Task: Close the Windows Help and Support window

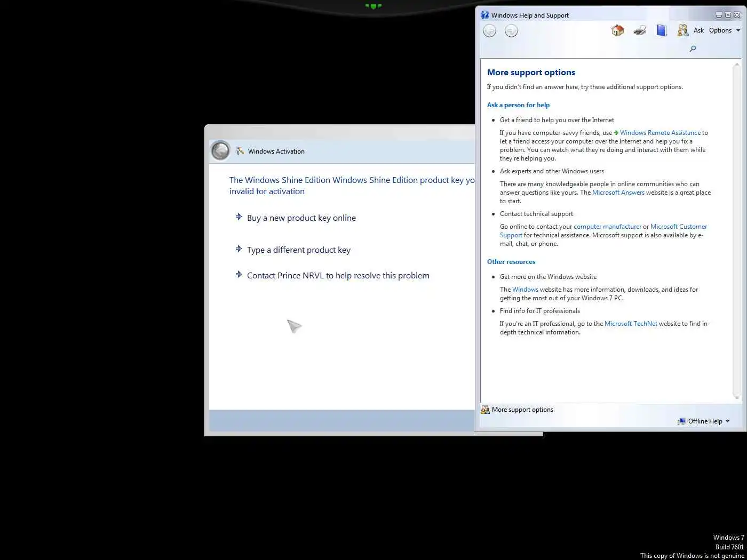Action: tap(737, 15)
